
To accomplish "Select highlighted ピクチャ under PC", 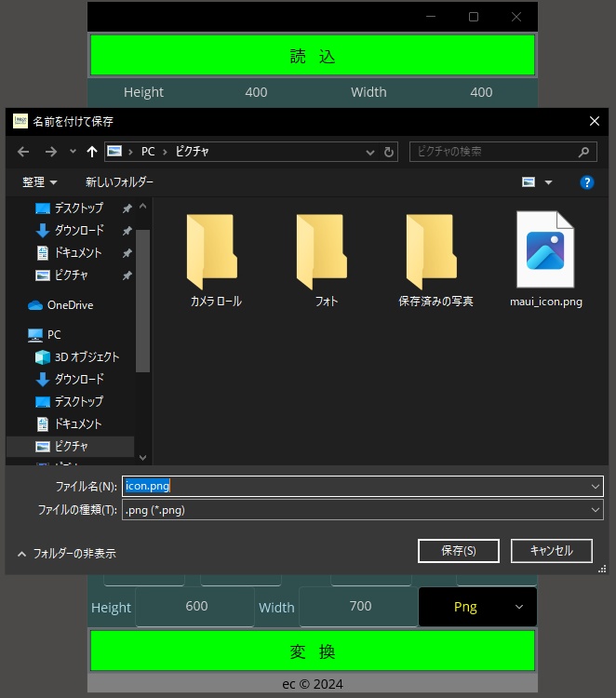I will [x=71, y=446].
